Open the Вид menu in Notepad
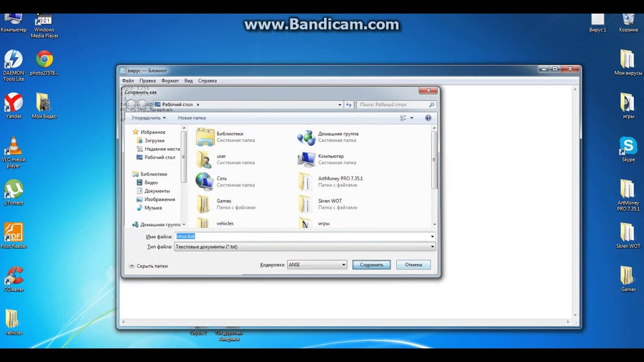Viewport: 644px width, 362px height. (189, 80)
